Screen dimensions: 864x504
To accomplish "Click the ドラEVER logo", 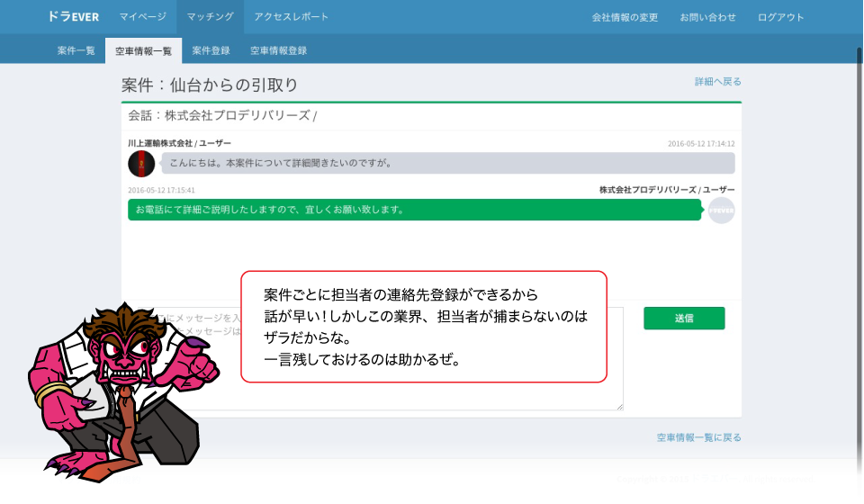I will [74, 17].
